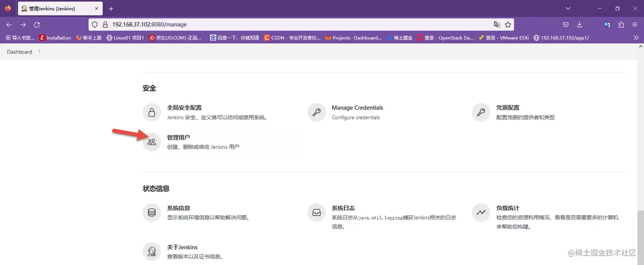Open the 导入书签 bookmark
The height and width of the screenshot is (265, 644).
pyautogui.click(x=20, y=37)
